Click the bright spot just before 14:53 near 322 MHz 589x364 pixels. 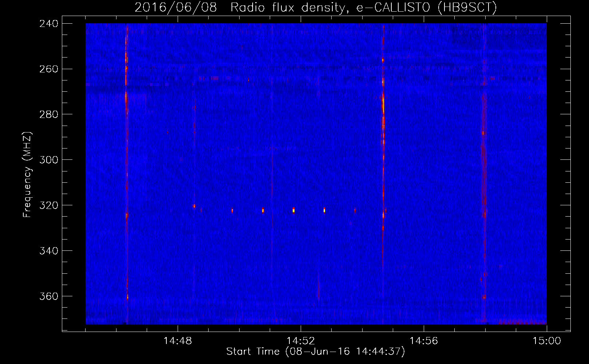[324, 210]
